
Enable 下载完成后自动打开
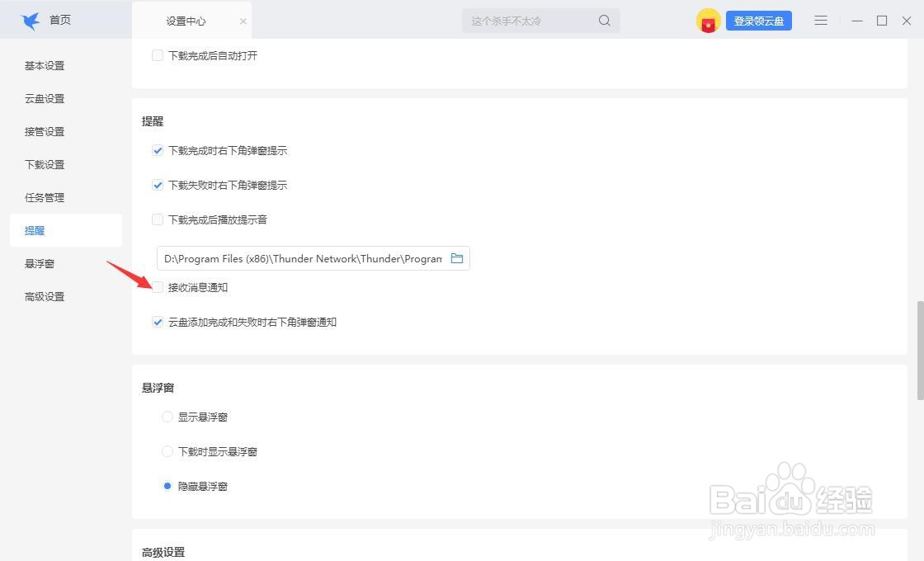click(x=158, y=55)
